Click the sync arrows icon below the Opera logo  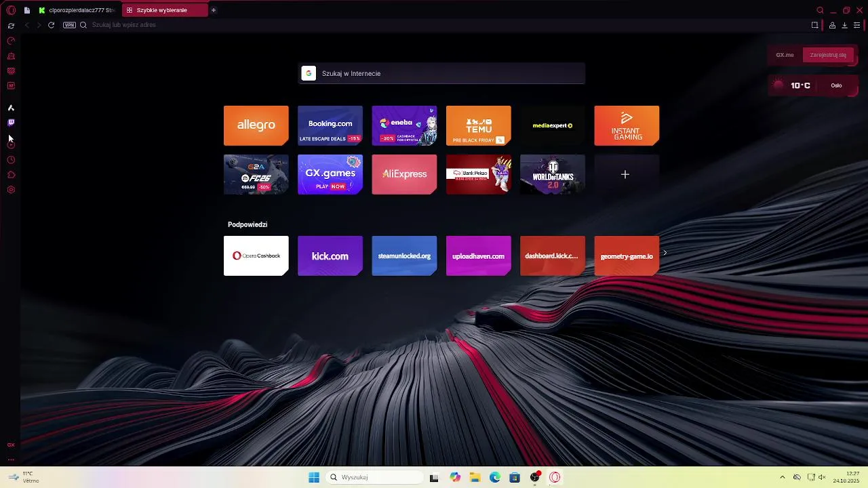tap(11, 26)
